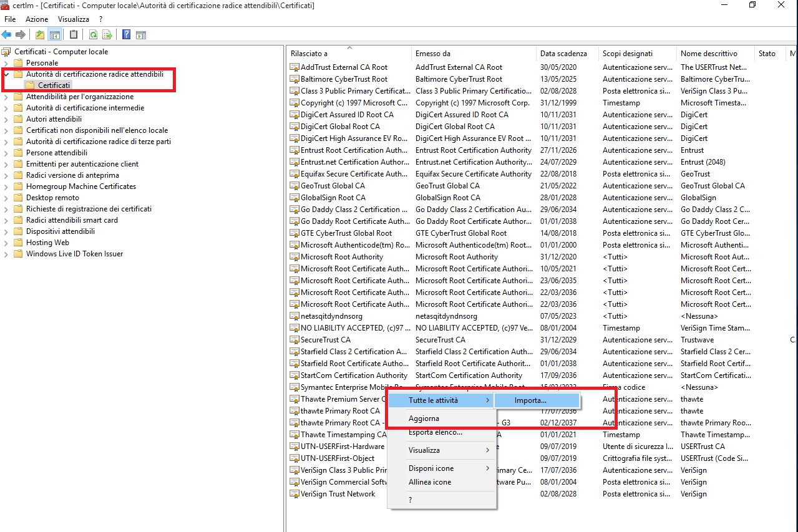The image size is (798, 532).
Task: Expand Autorità di certificazione intermedie node
Action: (6, 108)
